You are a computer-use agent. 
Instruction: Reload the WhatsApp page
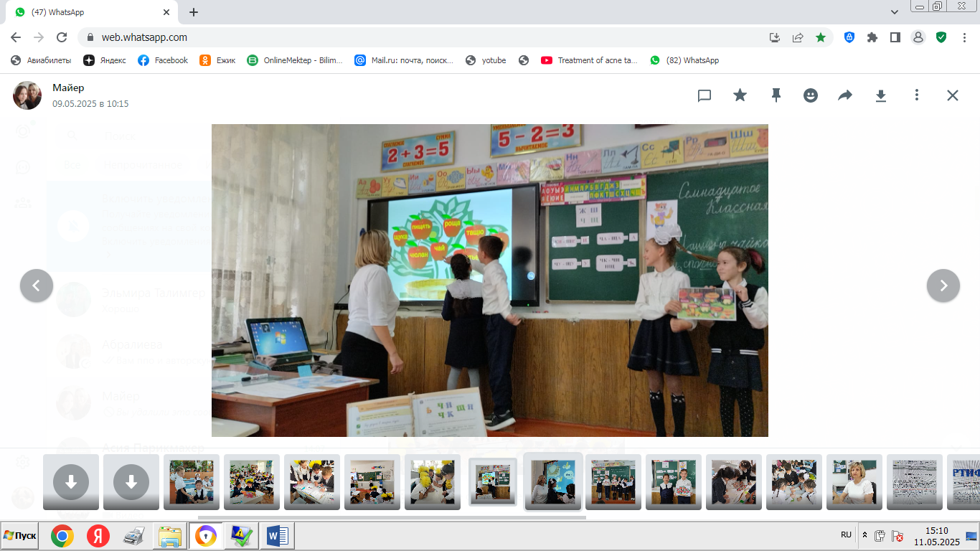click(62, 37)
